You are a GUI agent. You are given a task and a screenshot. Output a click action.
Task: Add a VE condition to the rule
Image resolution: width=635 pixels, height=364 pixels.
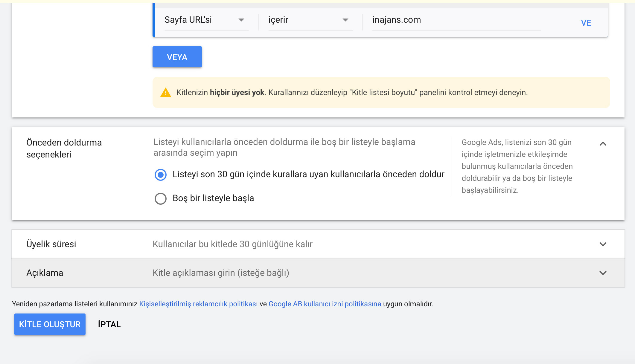click(x=586, y=23)
